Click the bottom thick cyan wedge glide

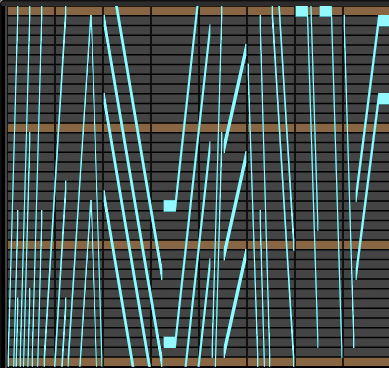point(235,303)
